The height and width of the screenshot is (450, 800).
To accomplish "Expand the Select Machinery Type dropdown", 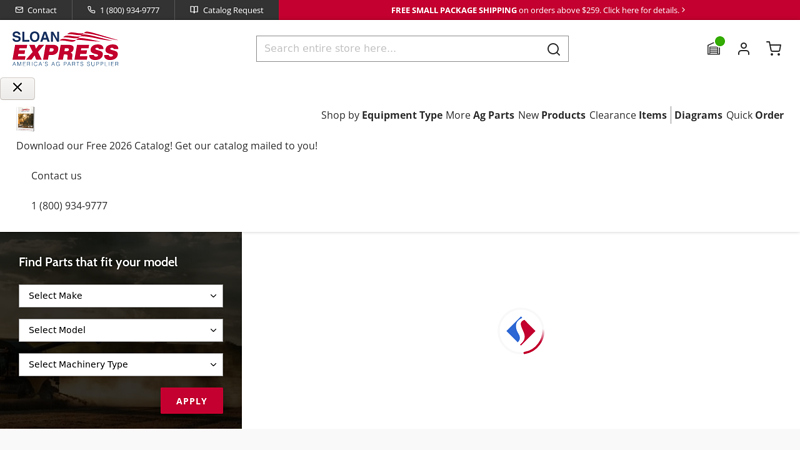I will pos(121,364).
